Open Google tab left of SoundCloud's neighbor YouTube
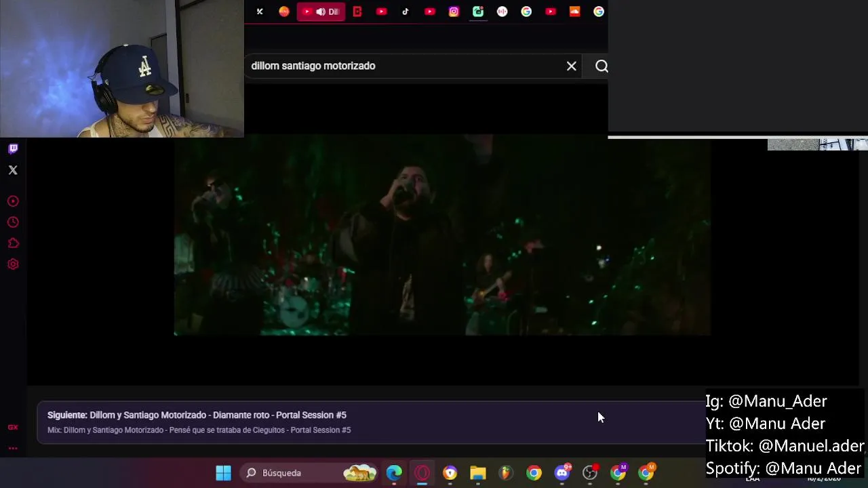The height and width of the screenshot is (488, 868). (x=526, y=12)
